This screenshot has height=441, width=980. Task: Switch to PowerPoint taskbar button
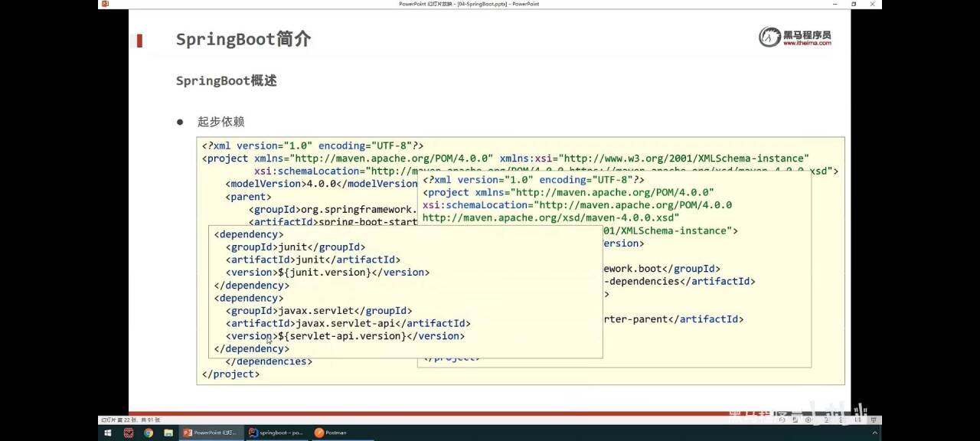[211, 433]
